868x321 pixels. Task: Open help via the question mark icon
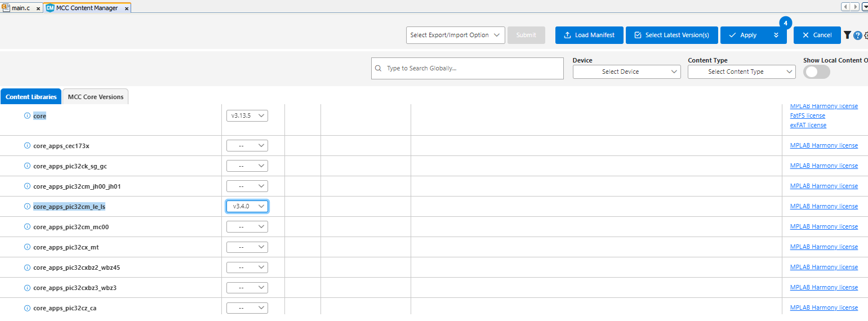pyautogui.click(x=858, y=35)
